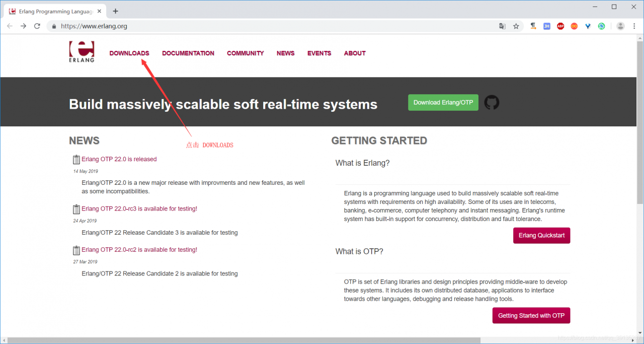The image size is (644, 344).
Task: Click 'Build massively scalable soft real-time systems' headline
Action: 223,104
